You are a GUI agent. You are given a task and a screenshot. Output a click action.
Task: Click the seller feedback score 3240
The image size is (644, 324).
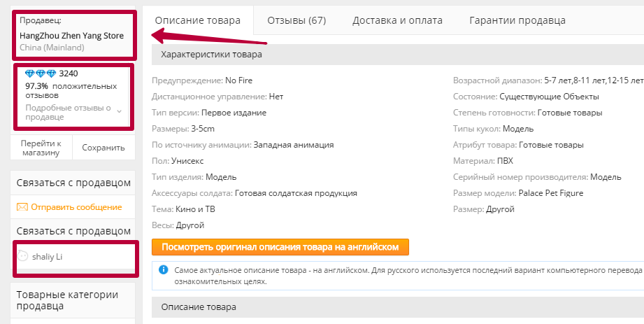click(x=69, y=73)
